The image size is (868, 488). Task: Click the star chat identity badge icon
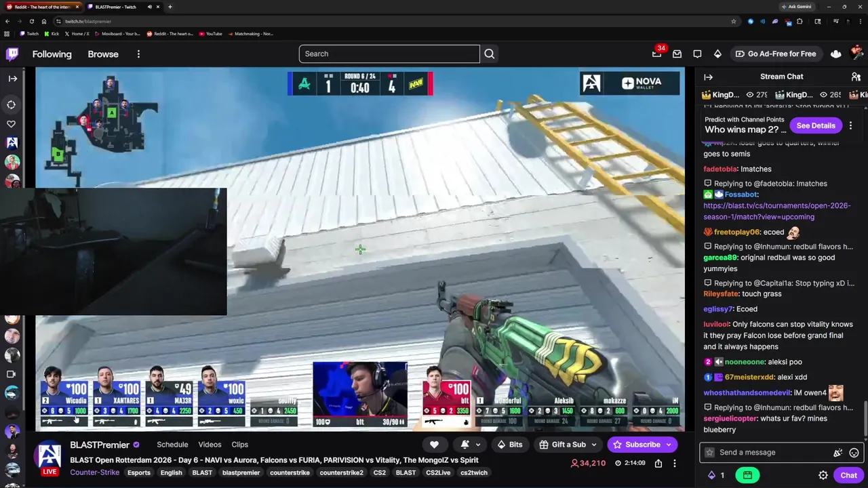coord(709,452)
